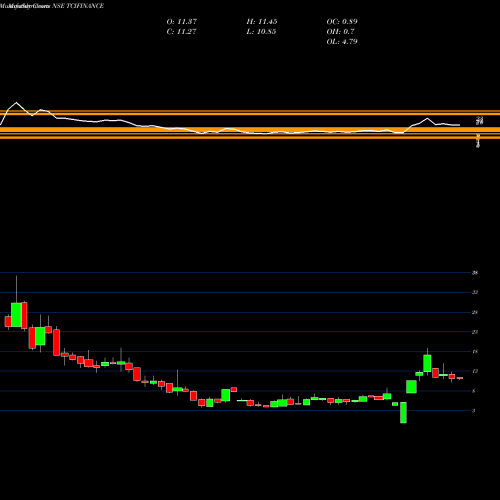The height and width of the screenshot is (500, 500).
Task: Select the open value O: 11.37
Action: point(182,22)
